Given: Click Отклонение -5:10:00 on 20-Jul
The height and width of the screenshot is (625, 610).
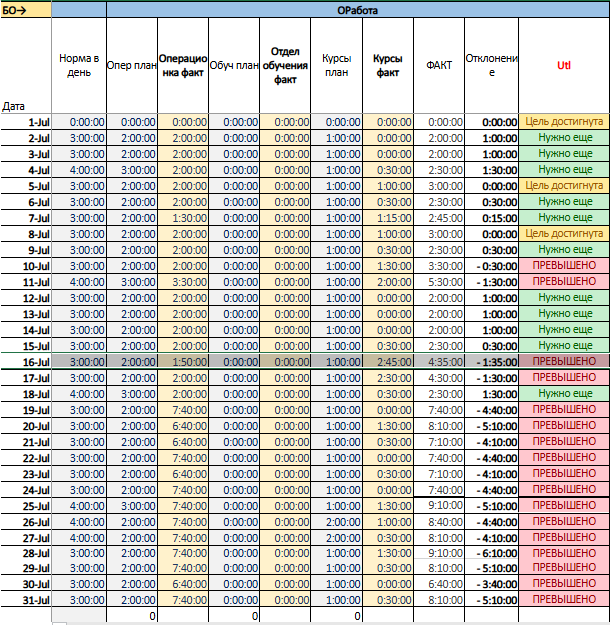Looking at the screenshot, I should [492, 426].
